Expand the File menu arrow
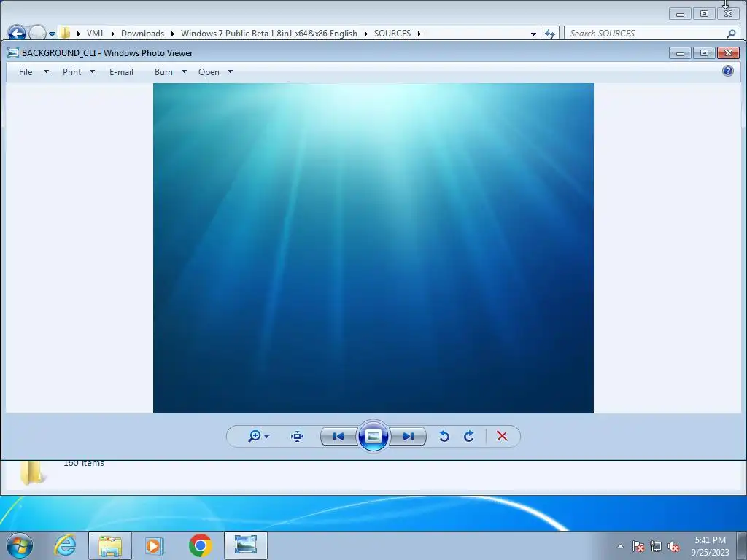 pos(46,72)
